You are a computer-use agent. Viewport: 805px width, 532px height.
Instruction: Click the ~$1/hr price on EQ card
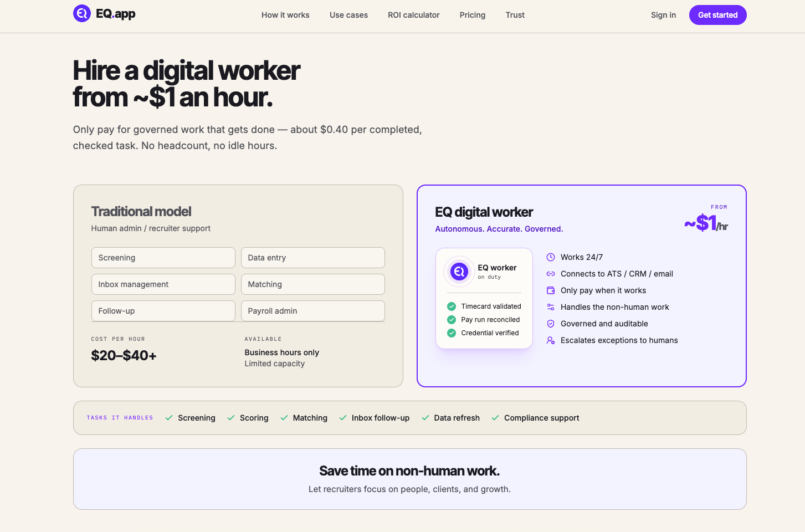click(x=706, y=223)
